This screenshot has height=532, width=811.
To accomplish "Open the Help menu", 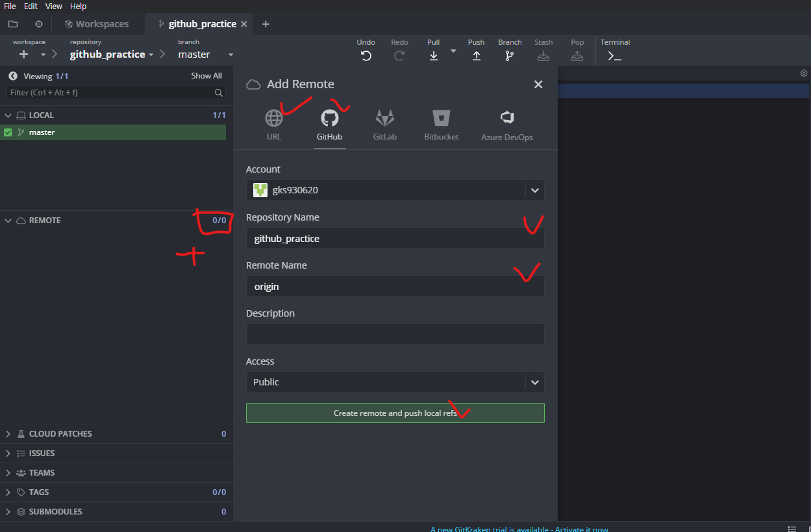I will [x=78, y=6].
